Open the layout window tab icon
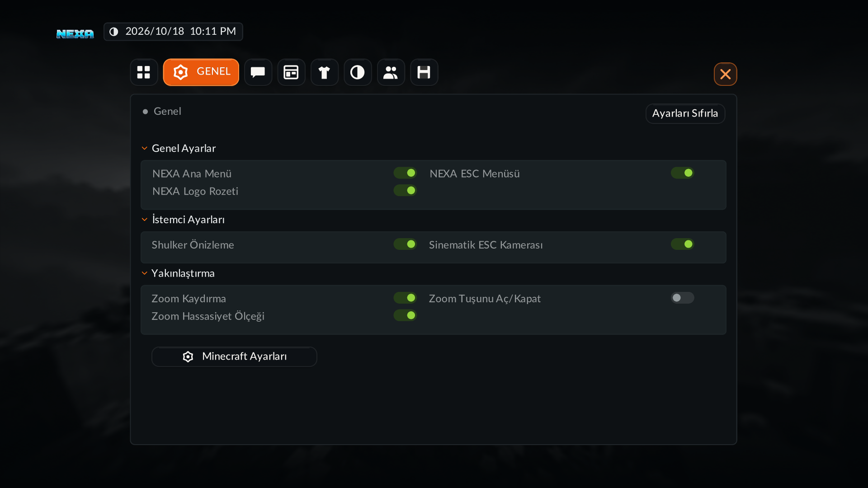This screenshot has width=868, height=488. [291, 72]
